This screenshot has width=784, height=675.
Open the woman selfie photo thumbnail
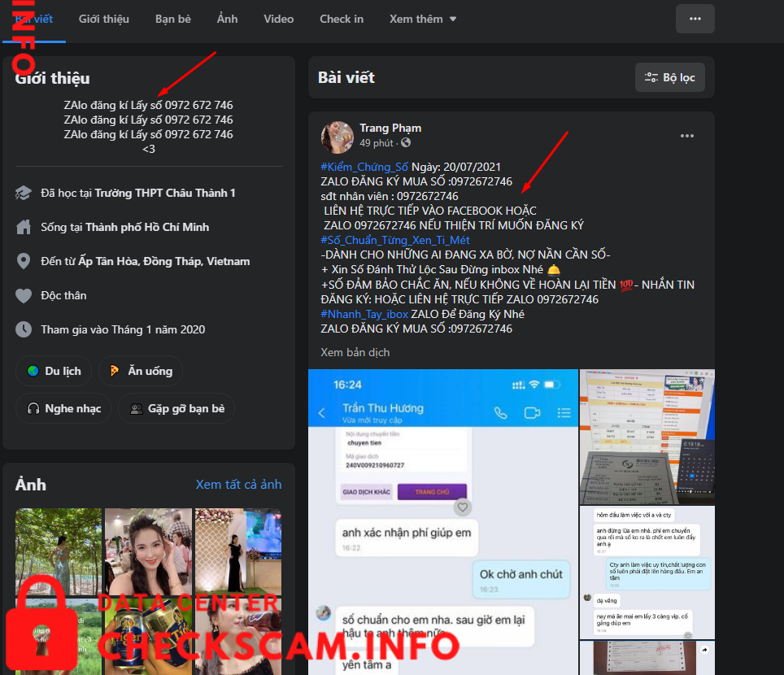coord(148,551)
